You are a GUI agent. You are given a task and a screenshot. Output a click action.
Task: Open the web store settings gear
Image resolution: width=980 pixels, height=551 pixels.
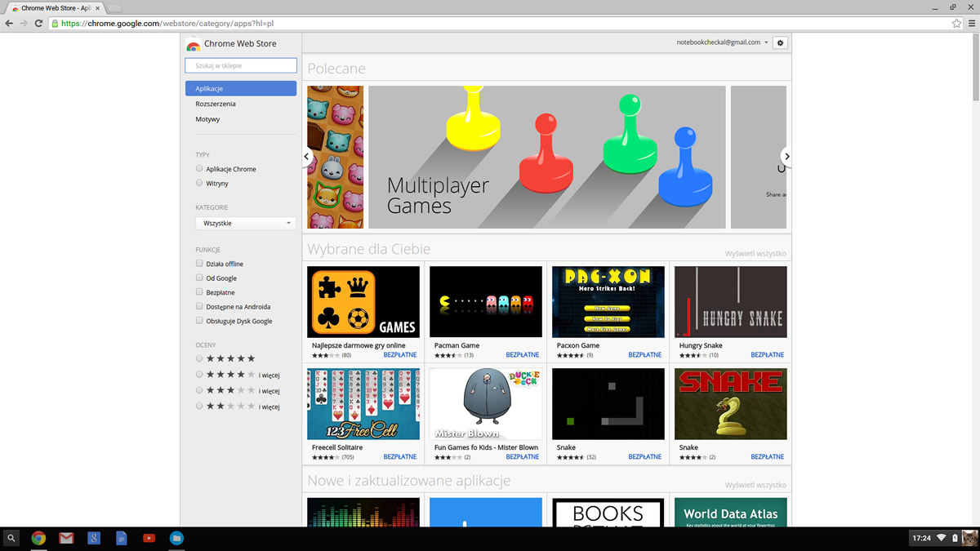pyautogui.click(x=780, y=42)
